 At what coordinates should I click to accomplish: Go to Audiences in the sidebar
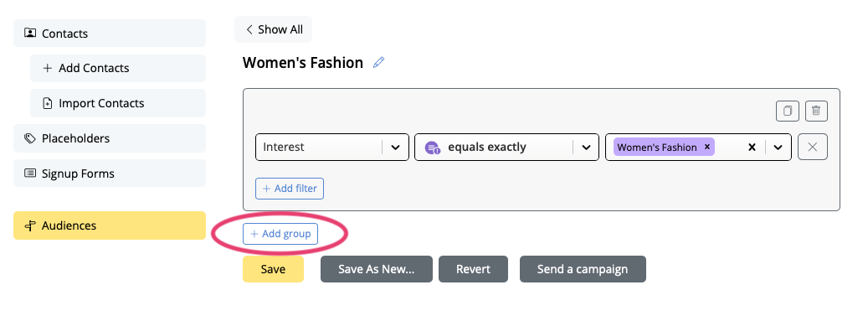tap(110, 225)
